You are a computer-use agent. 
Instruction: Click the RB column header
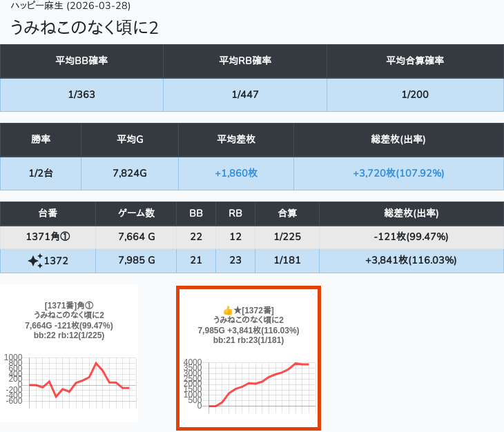tap(235, 213)
